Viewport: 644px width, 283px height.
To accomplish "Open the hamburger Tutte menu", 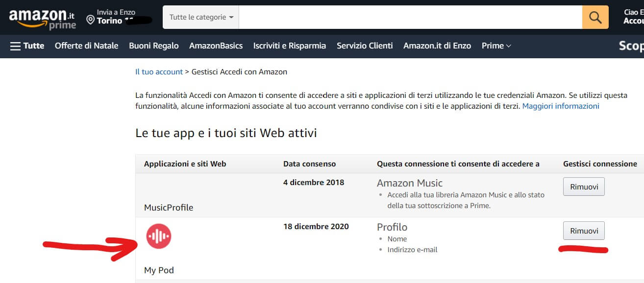I will [x=27, y=46].
